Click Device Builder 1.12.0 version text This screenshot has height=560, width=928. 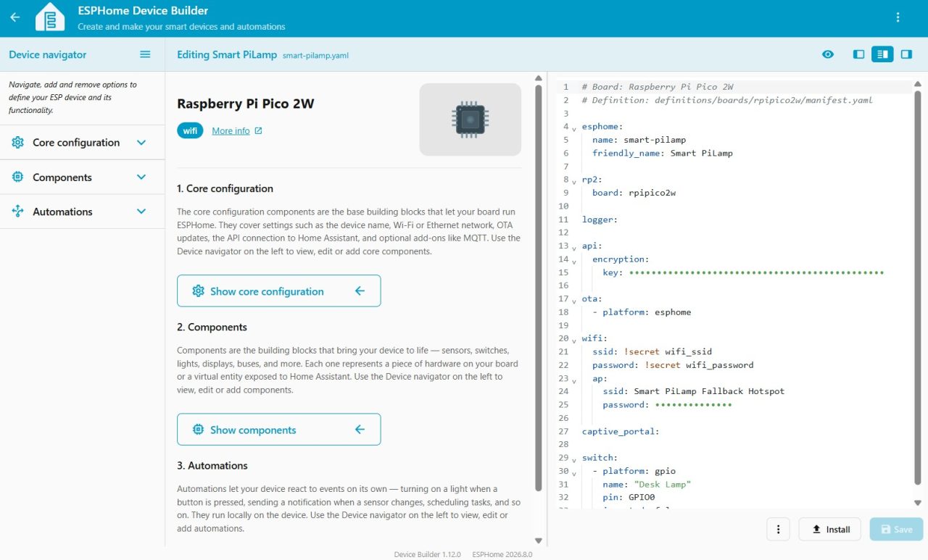pos(428,554)
